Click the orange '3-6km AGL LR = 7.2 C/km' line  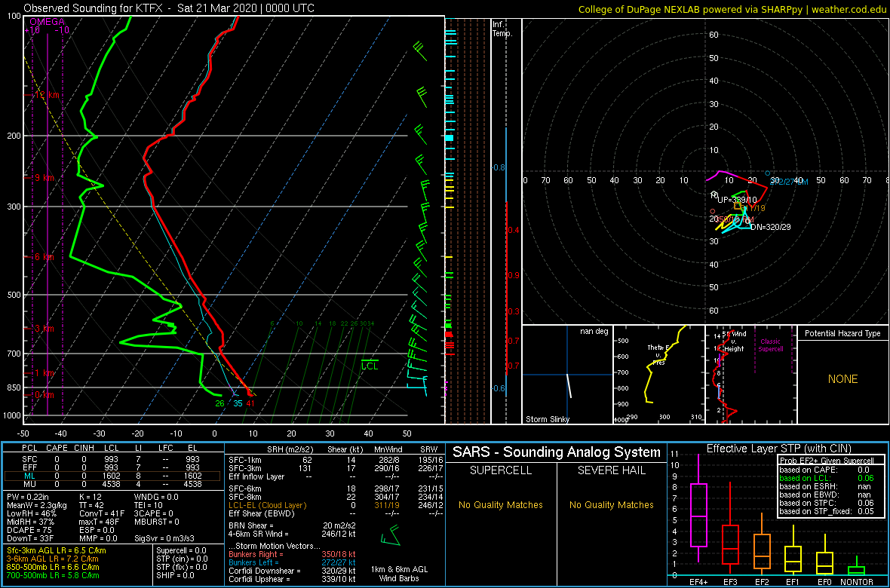click(54, 559)
